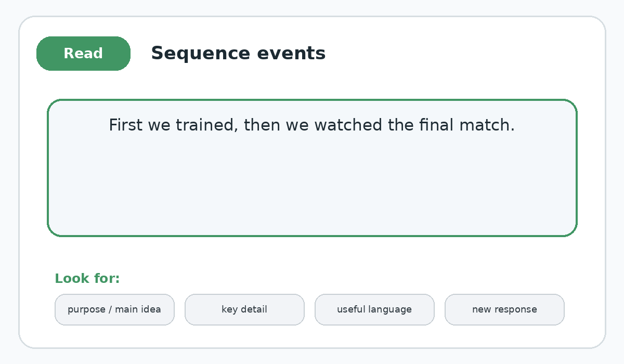Click the 'Look for:' label
The width and height of the screenshot is (624, 364).
click(x=87, y=279)
